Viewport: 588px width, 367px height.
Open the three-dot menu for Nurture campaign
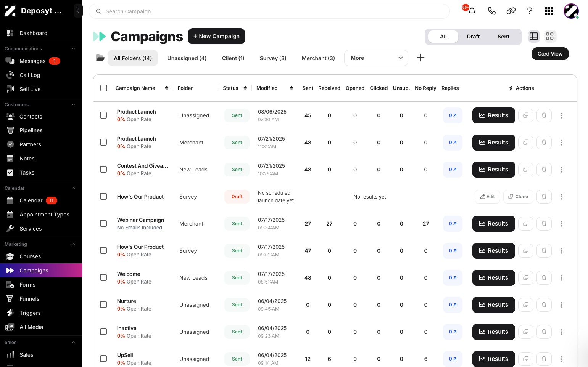(x=562, y=305)
